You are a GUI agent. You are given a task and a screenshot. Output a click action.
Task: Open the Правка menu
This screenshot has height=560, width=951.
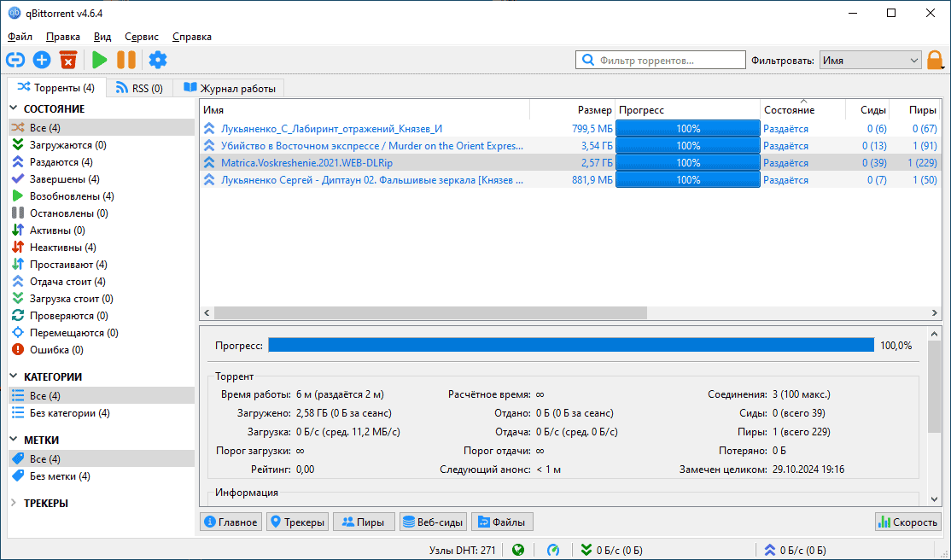63,37
